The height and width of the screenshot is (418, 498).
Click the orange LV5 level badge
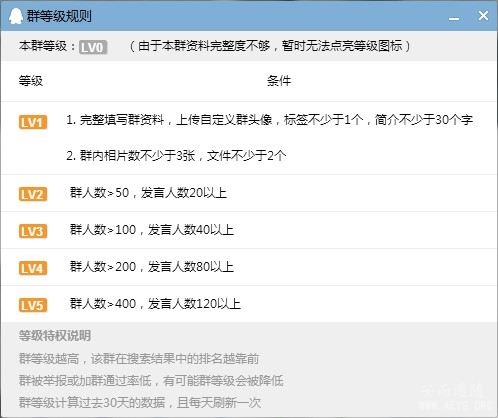33,305
